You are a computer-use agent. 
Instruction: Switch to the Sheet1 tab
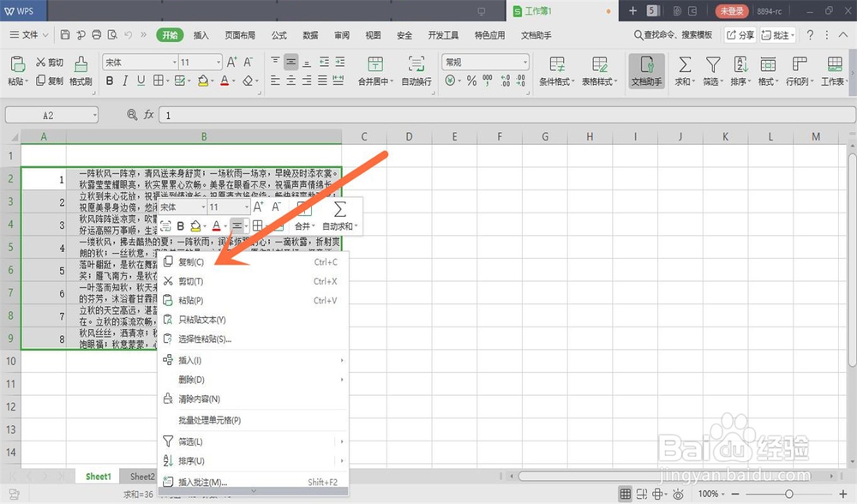(99, 477)
